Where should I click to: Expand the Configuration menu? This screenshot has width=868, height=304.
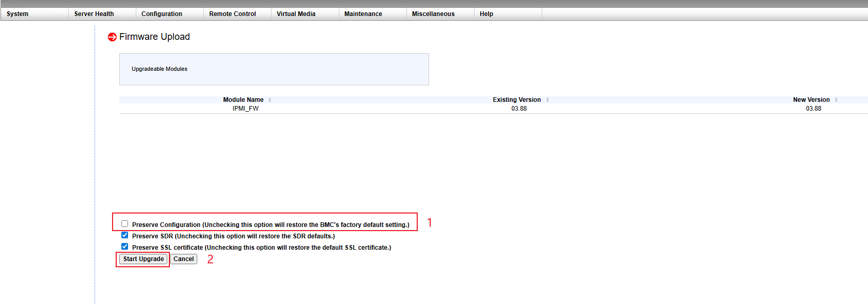pos(162,14)
